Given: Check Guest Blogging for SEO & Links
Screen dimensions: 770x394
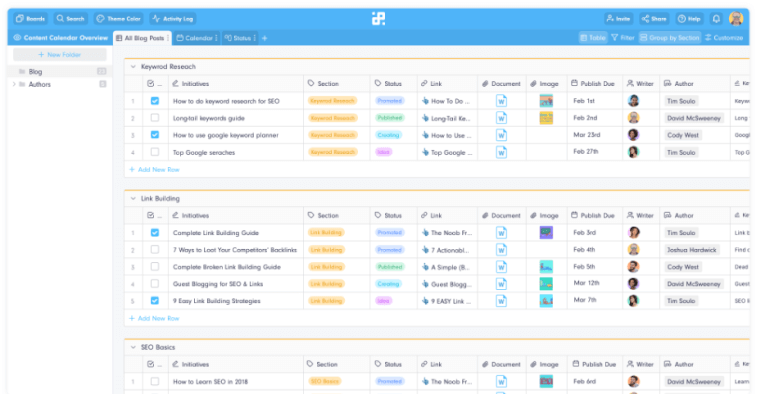Looking at the screenshot, I should pyautogui.click(x=155, y=283).
